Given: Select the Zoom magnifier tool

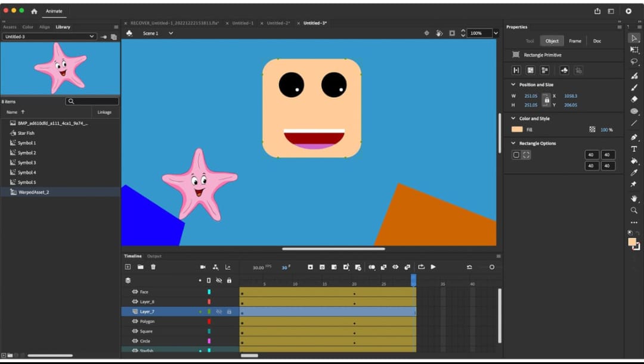Looking at the screenshot, I should click(634, 210).
